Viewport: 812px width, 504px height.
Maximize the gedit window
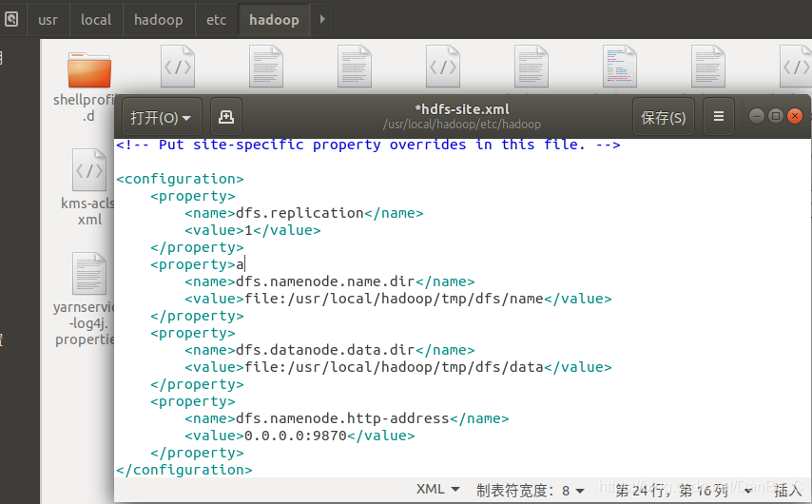(x=775, y=116)
